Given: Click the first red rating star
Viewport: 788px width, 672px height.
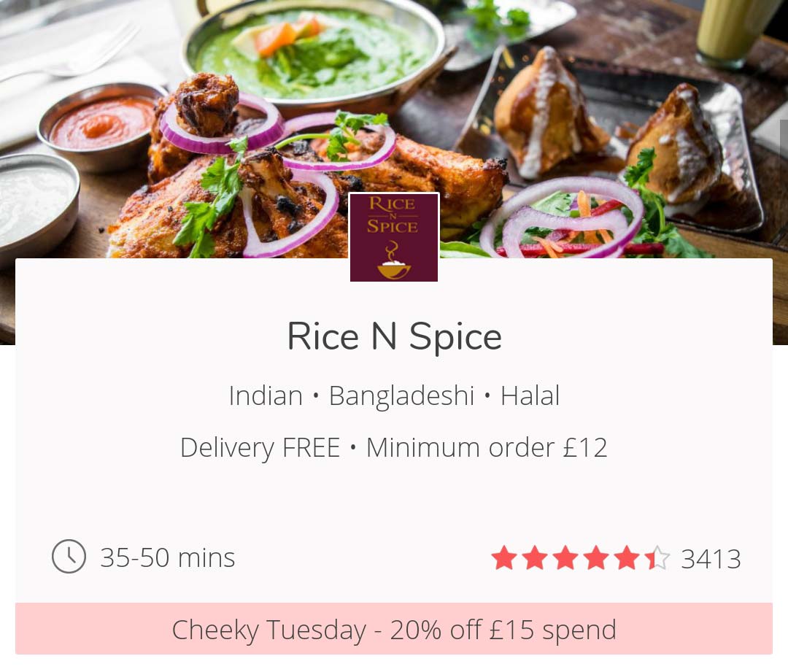Looking at the screenshot, I should coord(504,557).
